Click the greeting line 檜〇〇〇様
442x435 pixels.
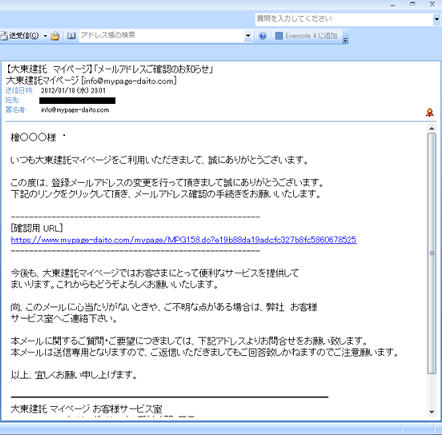click(33, 137)
